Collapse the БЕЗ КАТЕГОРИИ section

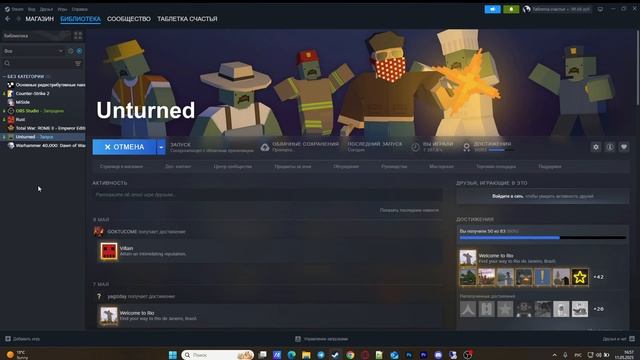tap(25, 76)
